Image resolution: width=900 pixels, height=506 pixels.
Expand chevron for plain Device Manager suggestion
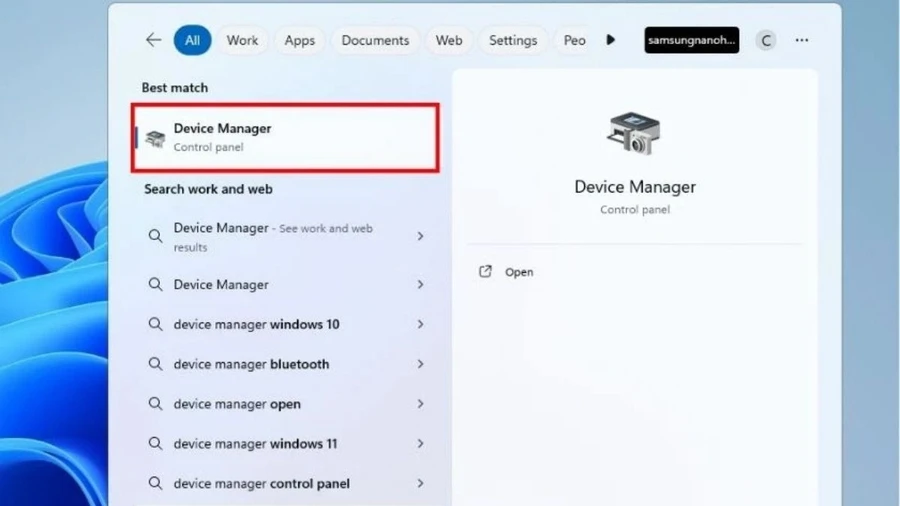click(420, 285)
